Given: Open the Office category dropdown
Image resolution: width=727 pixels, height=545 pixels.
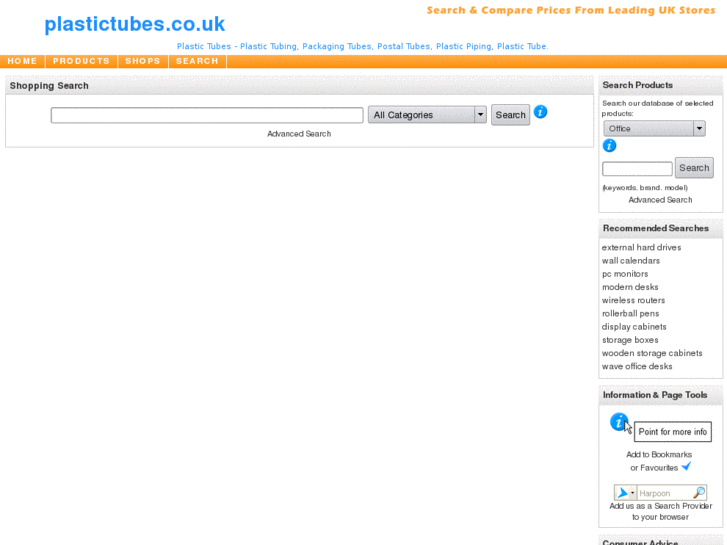Looking at the screenshot, I should (654, 128).
